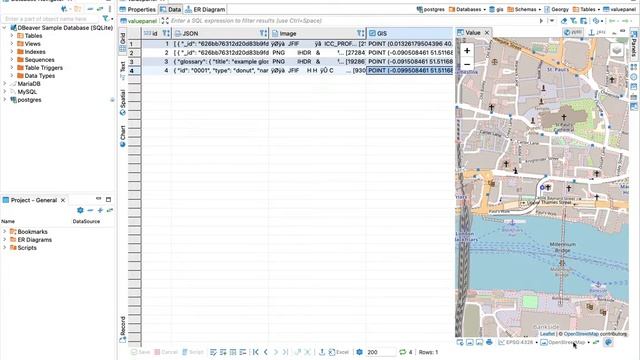Click the save map as image icon

[480, 342]
